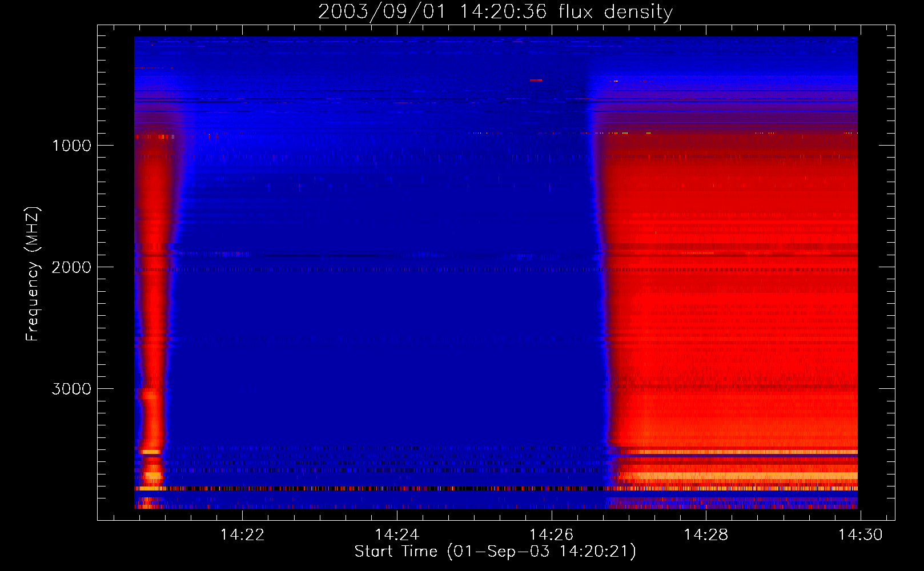Click the 3000 frequency tick label
The height and width of the screenshot is (571, 924).
point(71,389)
